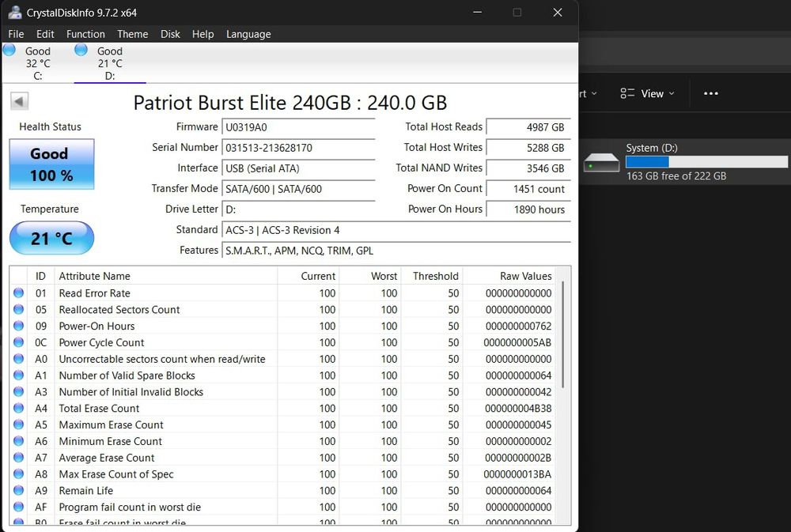
Task: Click the status orb for Number of Initial Invalid Blocks
Action: pyautogui.click(x=19, y=391)
